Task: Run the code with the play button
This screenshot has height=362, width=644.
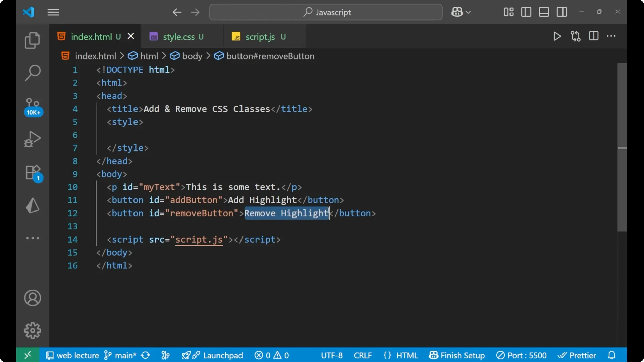Action: [557, 36]
